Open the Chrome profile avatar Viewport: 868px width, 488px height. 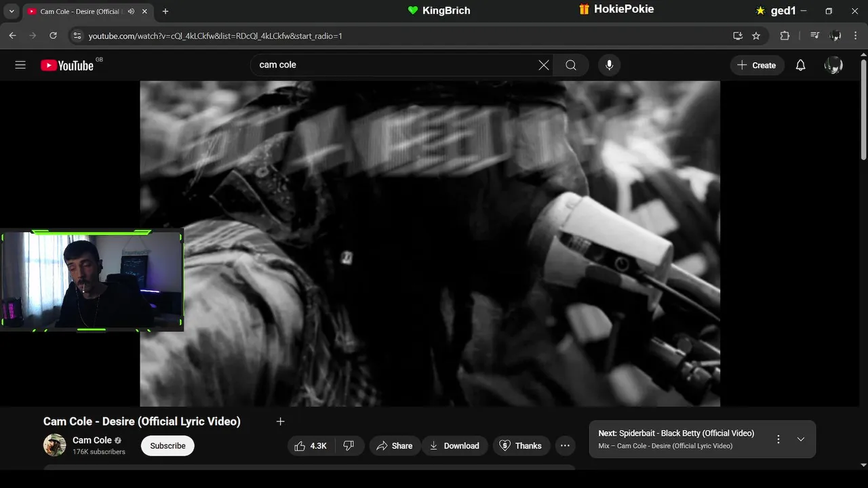point(835,36)
